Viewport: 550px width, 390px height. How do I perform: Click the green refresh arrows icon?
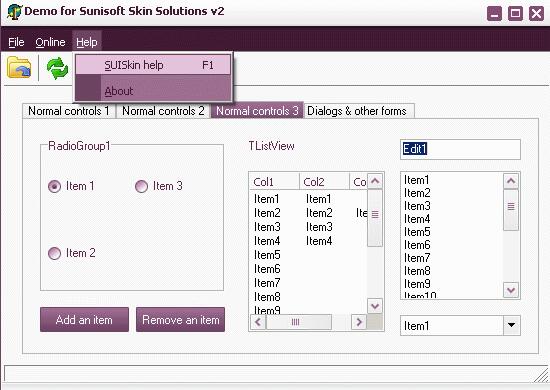pos(57,68)
